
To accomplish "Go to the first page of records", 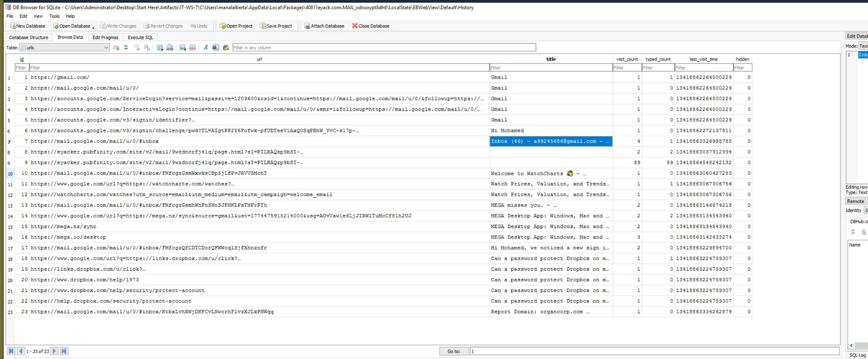I will point(11,351).
